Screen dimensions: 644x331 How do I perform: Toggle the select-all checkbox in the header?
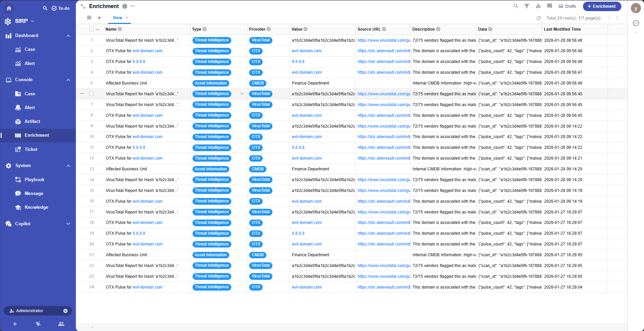click(91, 29)
